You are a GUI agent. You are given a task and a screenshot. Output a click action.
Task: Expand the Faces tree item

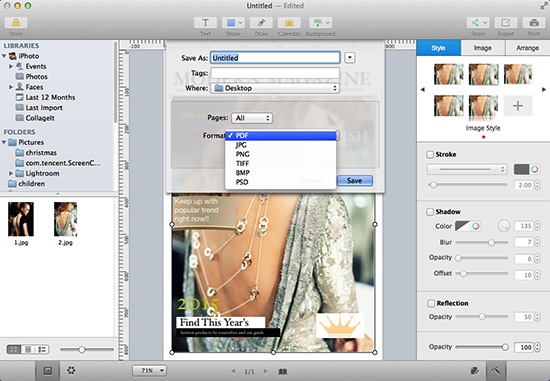(x=11, y=87)
